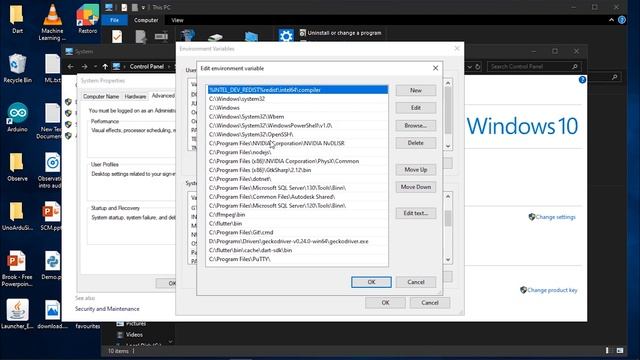Select the C:\Windows\system32 path entry
Image resolution: width=640 pixels, height=360 pixels.
coord(297,99)
